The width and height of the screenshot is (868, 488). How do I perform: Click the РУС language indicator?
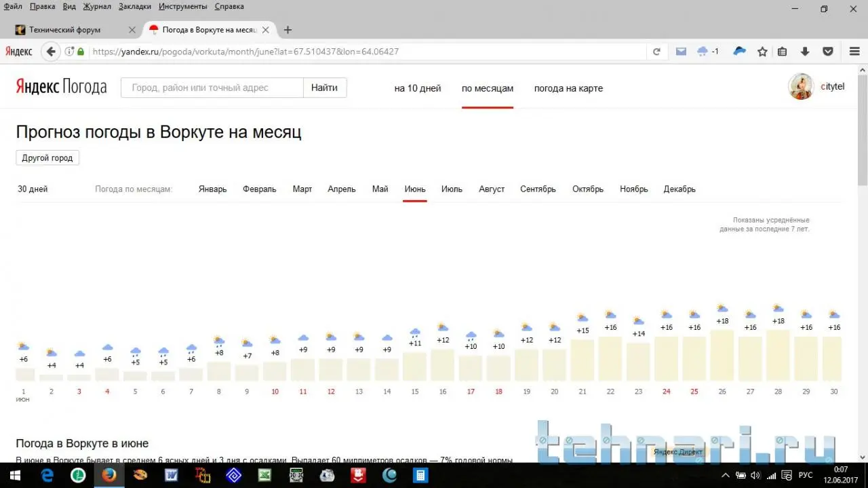point(806,475)
